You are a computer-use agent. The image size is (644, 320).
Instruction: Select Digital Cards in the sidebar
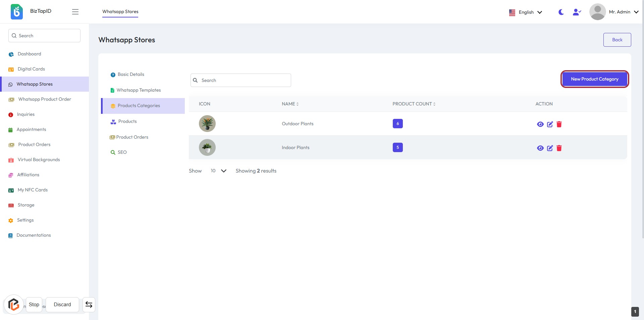(x=31, y=69)
